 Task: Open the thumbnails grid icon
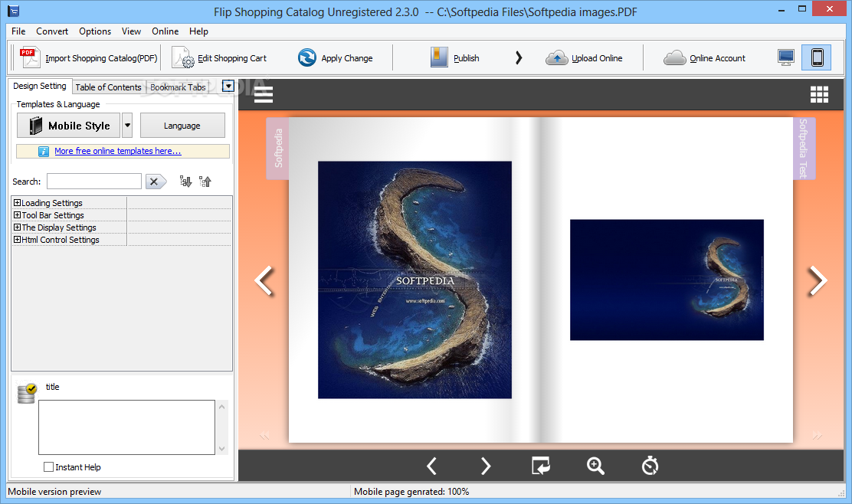(819, 94)
